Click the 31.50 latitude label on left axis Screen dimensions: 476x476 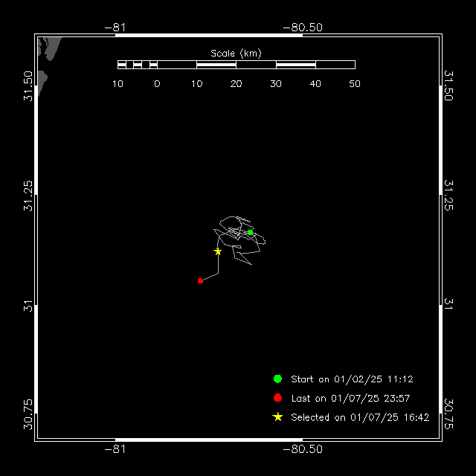[28, 86]
